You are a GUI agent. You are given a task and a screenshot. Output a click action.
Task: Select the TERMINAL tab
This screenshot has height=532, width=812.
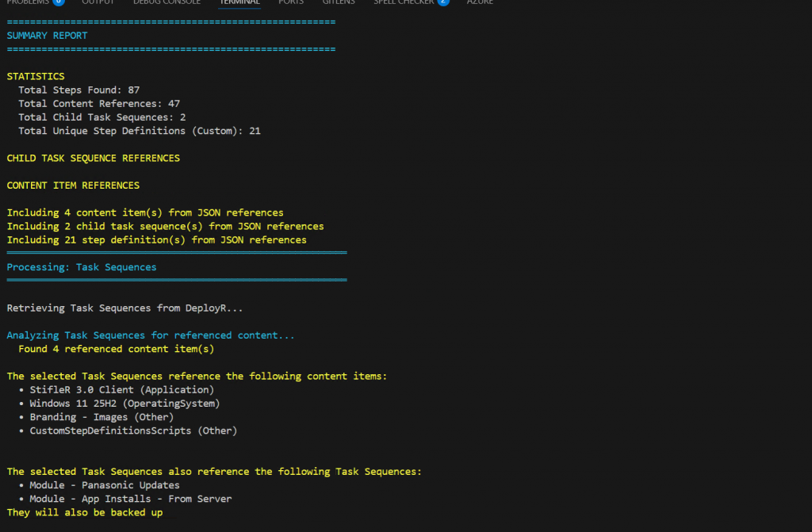click(239, 2)
